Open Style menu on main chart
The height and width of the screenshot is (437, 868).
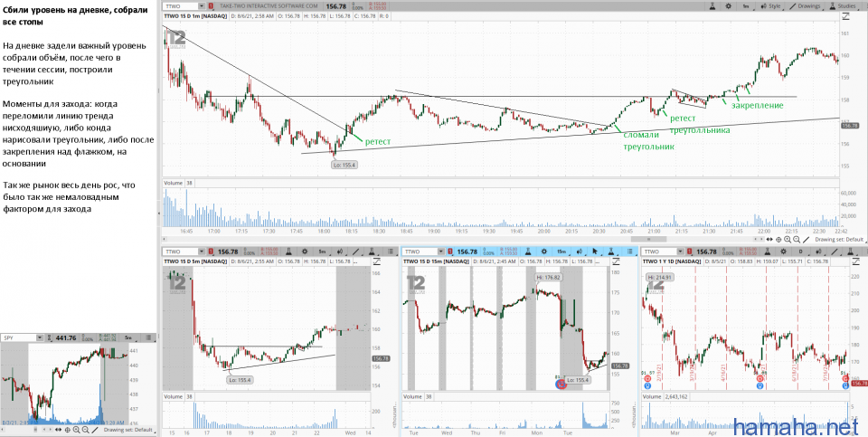[x=771, y=6]
